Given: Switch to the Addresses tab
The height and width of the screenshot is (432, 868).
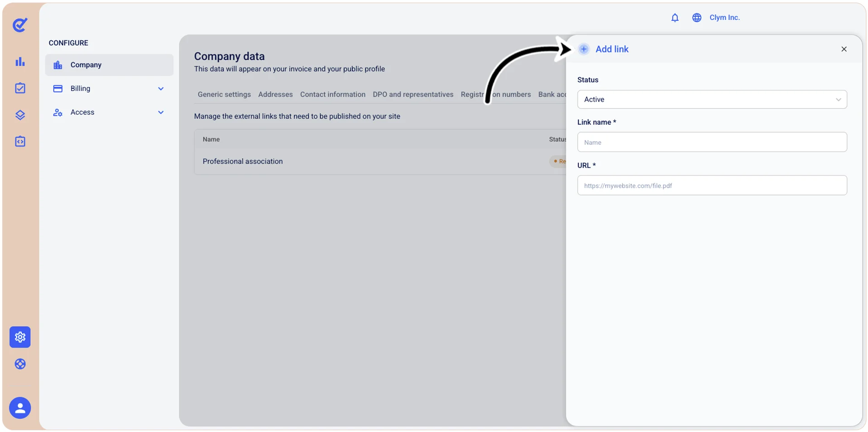Looking at the screenshot, I should pyautogui.click(x=275, y=95).
